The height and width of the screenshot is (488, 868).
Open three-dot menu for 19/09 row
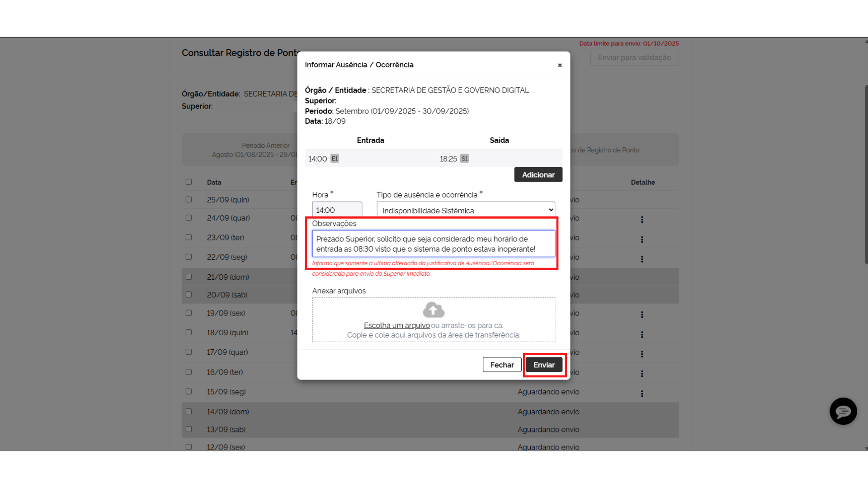tap(642, 314)
